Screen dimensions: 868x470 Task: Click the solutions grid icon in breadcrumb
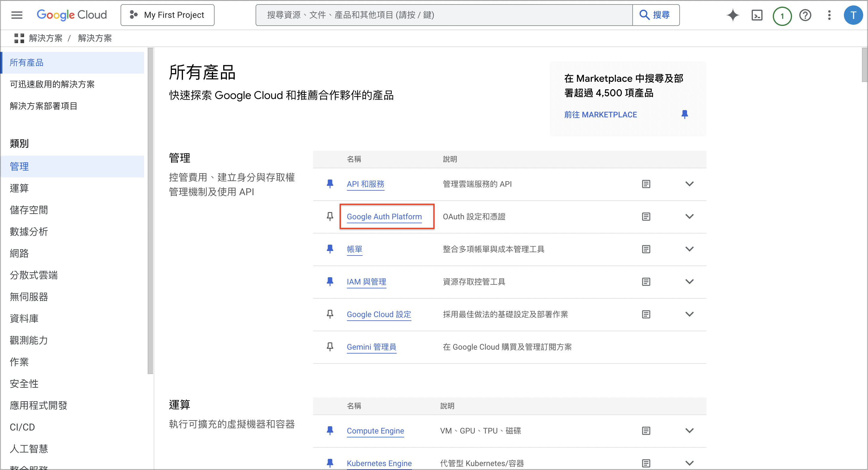click(19, 38)
